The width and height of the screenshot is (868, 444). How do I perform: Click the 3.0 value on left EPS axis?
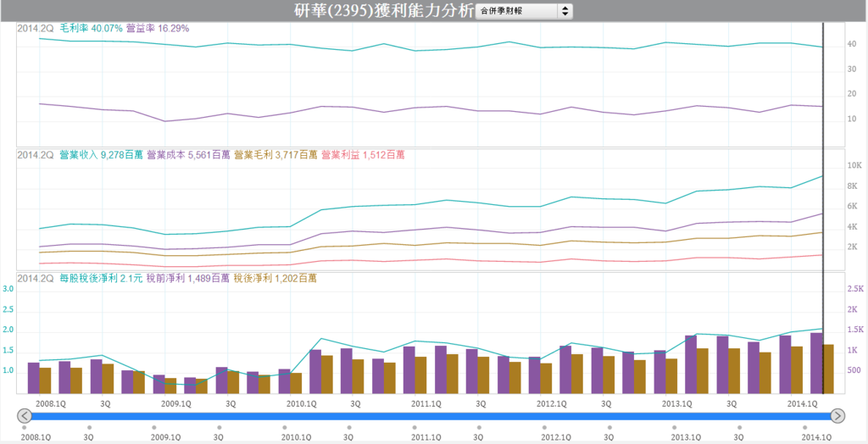pyautogui.click(x=8, y=289)
